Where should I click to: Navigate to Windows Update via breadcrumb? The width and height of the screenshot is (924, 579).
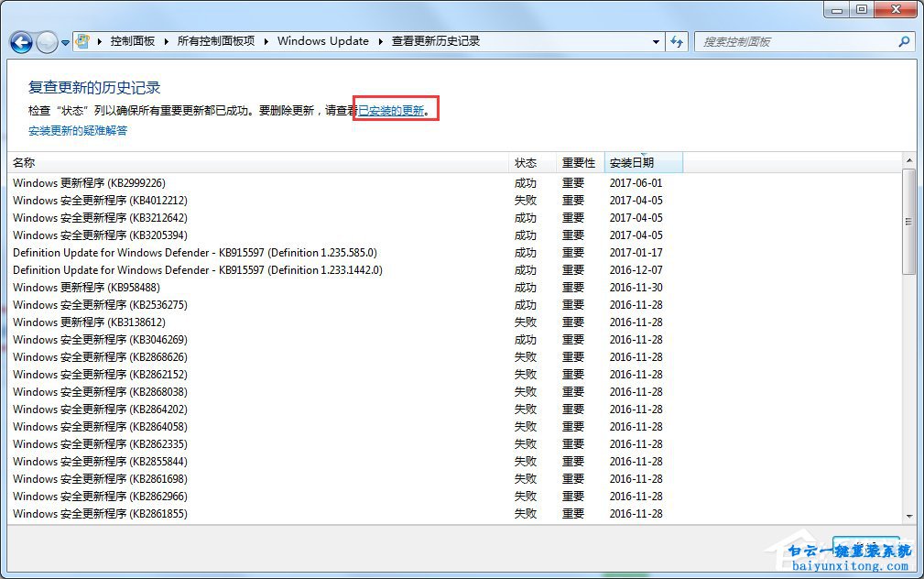tap(322, 41)
